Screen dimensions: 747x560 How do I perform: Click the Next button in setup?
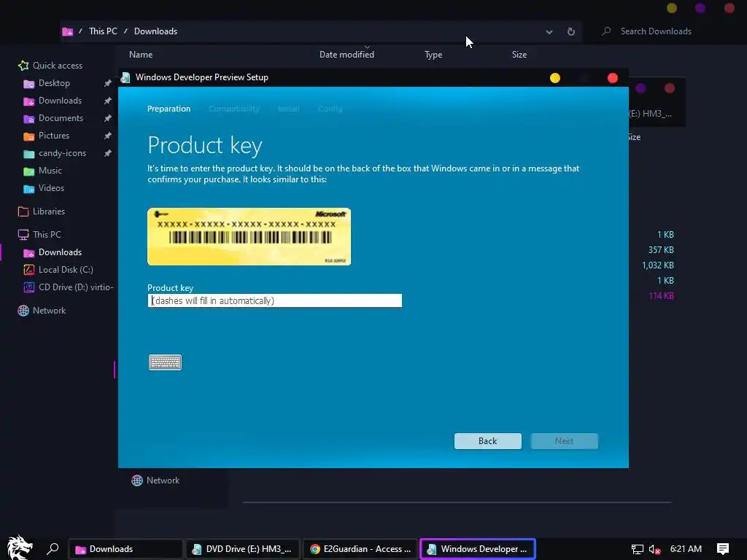click(x=564, y=441)
